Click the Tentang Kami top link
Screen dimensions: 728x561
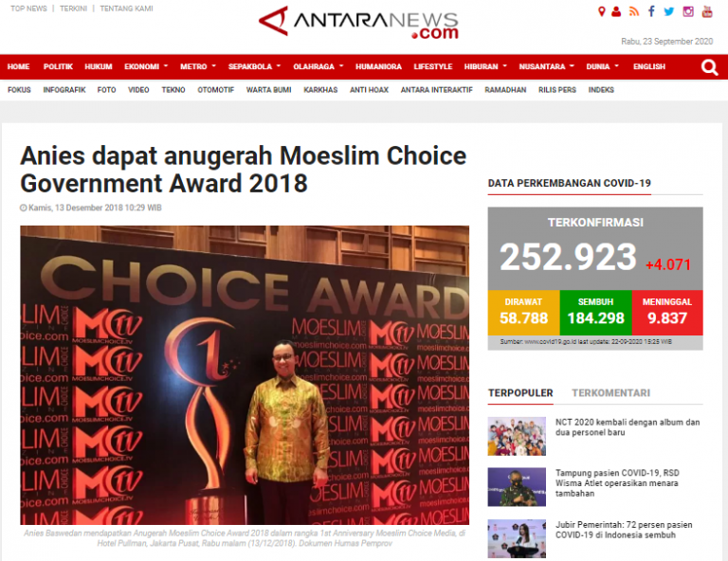pos(126,9)
